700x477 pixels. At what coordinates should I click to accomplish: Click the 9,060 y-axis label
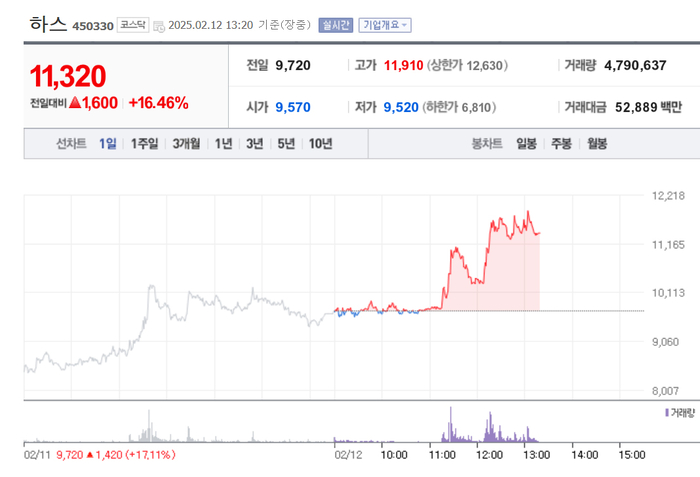click(x=665, y=342)
